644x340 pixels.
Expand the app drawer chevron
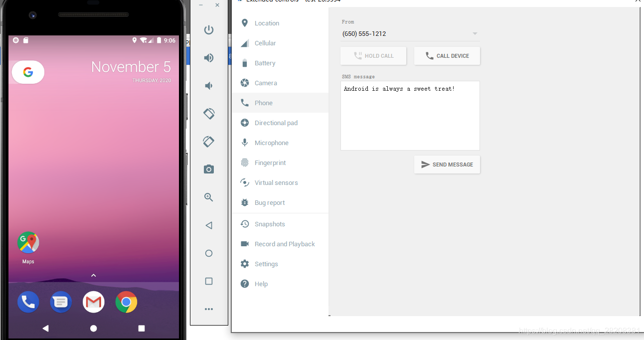coord(93,275)
